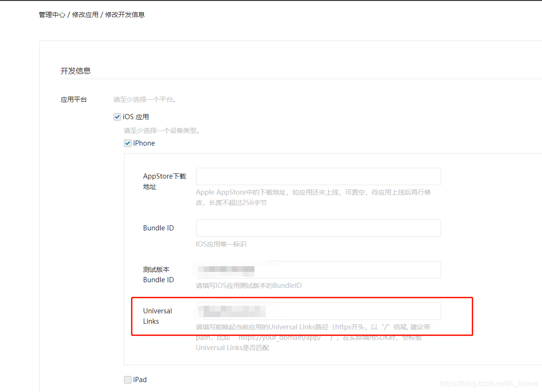
Task: Click the 开发信息 section heading
Action: click(76, 71)
